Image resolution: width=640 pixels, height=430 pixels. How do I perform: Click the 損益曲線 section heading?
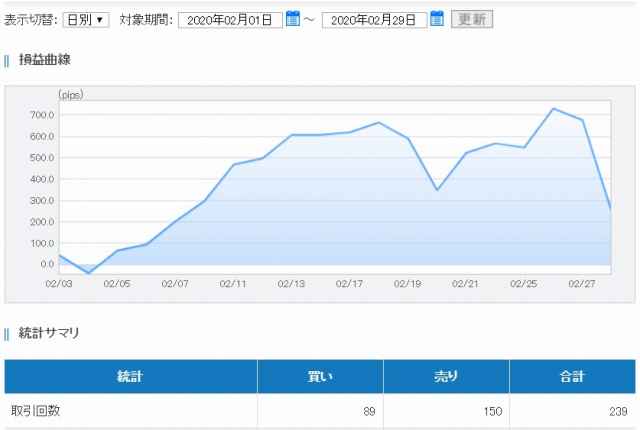pos(45,60)
